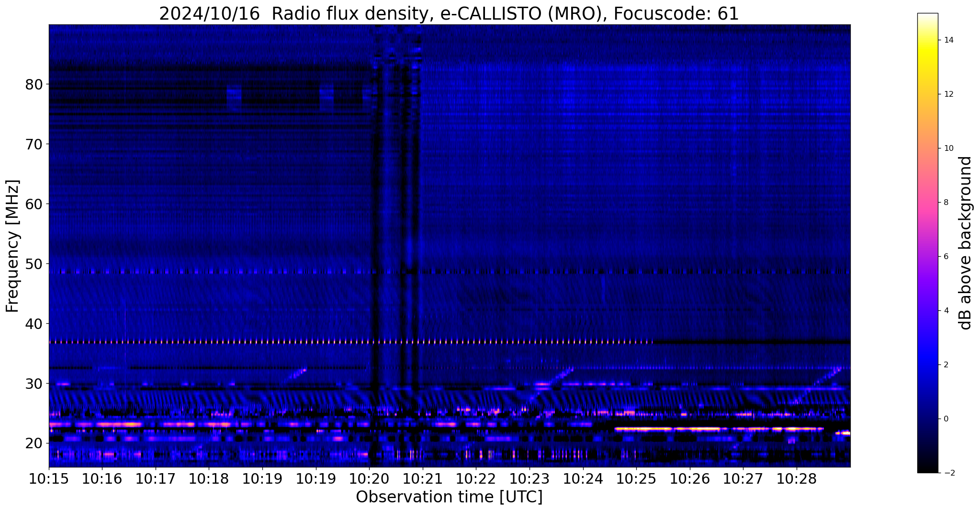
Task: Select the 10:24 time tick label
Action: pyautogui.click(x=583, y=479)
